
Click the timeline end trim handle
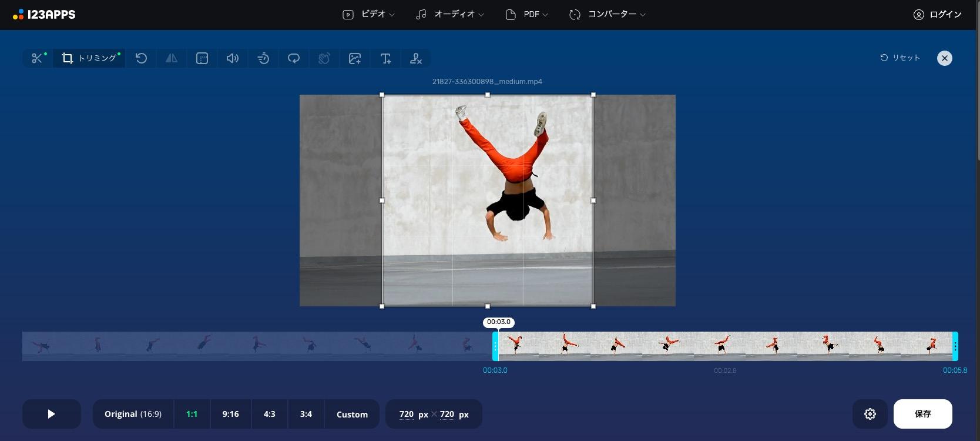coord(955,346)
